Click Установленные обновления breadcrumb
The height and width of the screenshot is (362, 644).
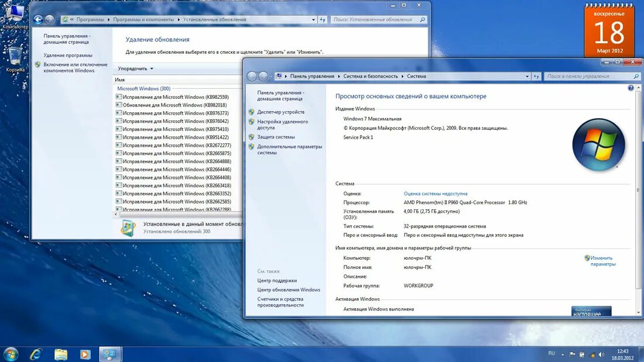(214, 19)
